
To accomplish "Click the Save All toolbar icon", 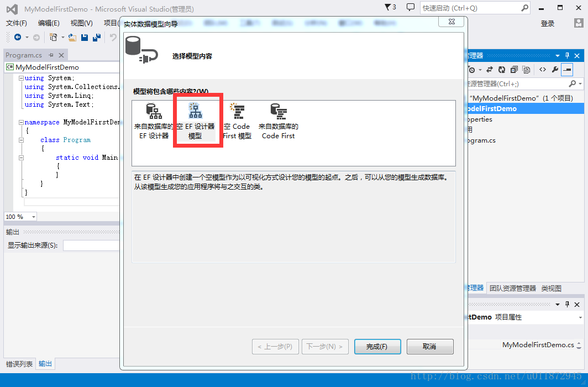I will [x=97, y=37].
